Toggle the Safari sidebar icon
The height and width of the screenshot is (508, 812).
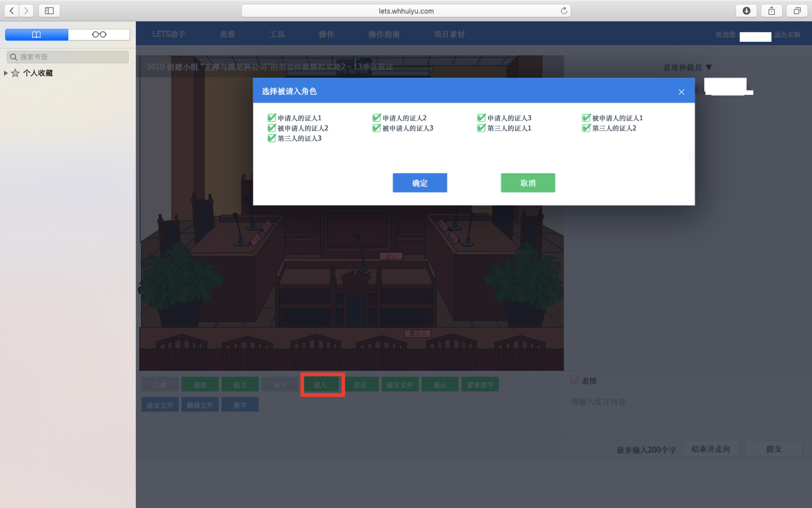(49, 11)
